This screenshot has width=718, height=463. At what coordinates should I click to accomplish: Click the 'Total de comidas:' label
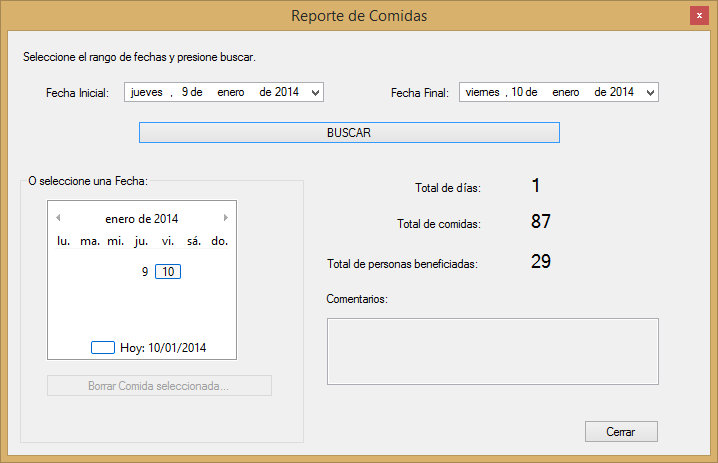pos(439,224)
